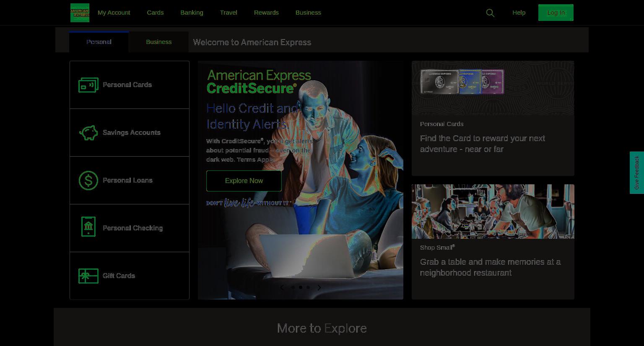Click the Personal Loans dollar sign icon
644x346 pixels.
[88, 181]
